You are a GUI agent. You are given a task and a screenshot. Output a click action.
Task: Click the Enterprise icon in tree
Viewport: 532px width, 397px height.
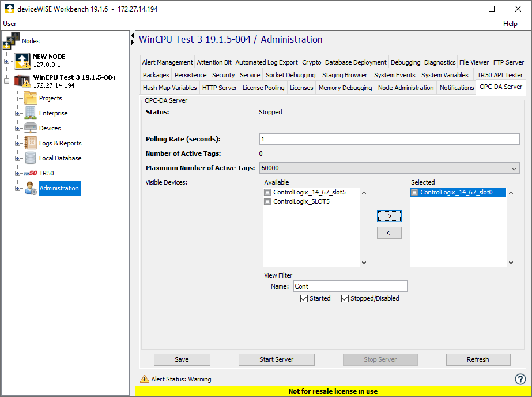(31, 113)
